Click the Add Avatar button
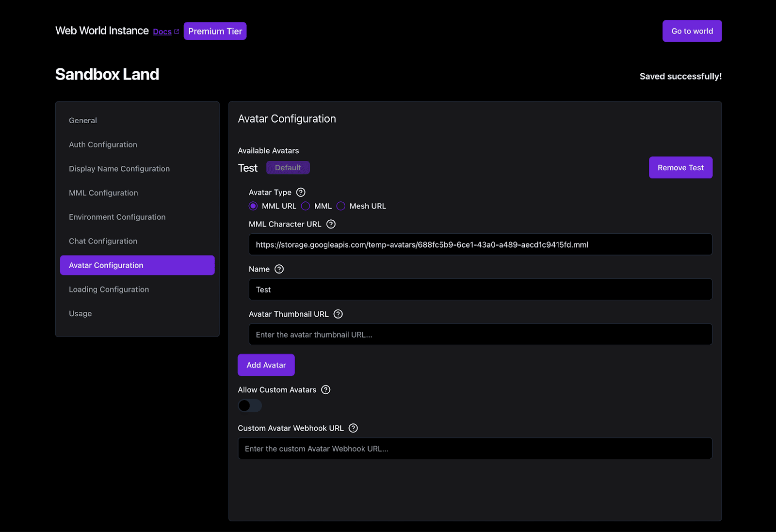 tap(266, 365)
